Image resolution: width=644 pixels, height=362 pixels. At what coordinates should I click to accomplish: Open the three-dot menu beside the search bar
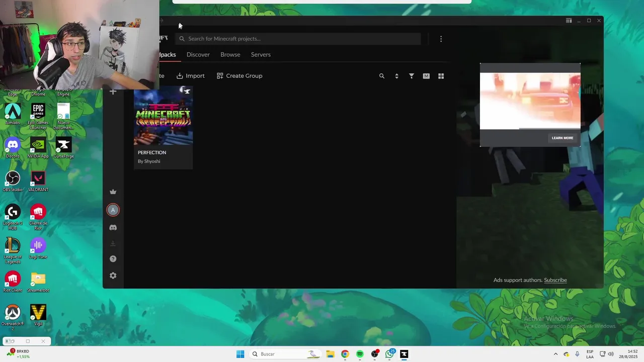coord(441,39)
